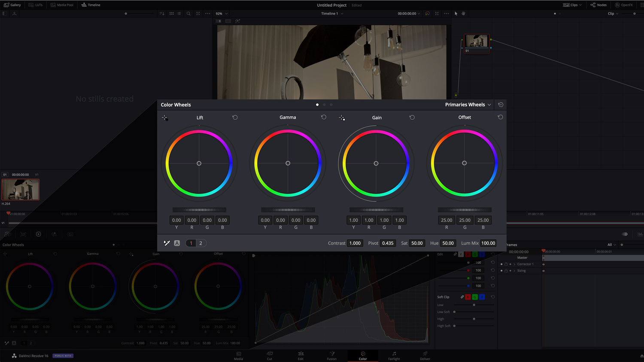Click the 'A' auto color icon beside eyedropper
The height and width of the screenshot is (362, 644).
pos(177,243)
